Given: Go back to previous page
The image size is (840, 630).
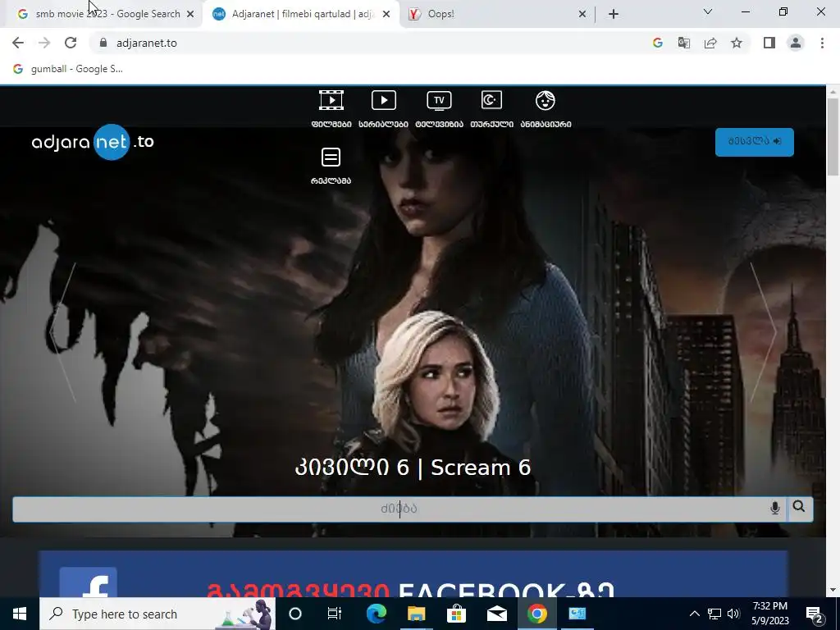Looking at the screenshot, I should coord(18,43).
